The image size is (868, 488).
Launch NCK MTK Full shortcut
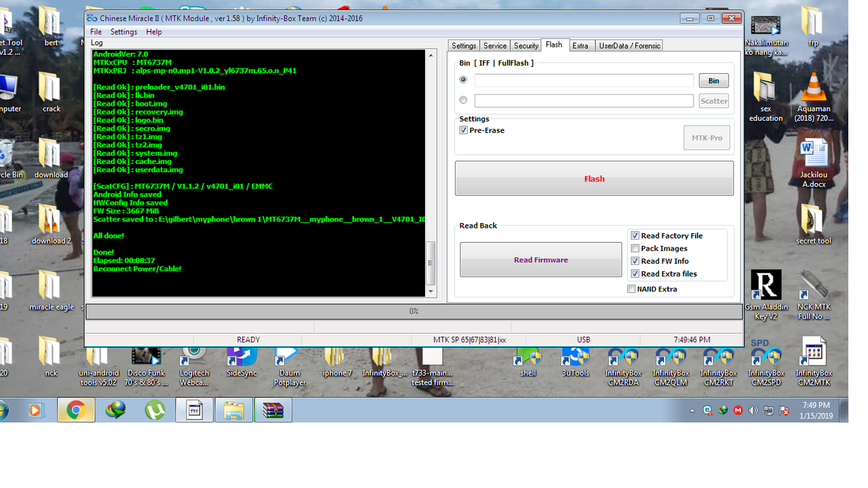click(x=813, y=296)
